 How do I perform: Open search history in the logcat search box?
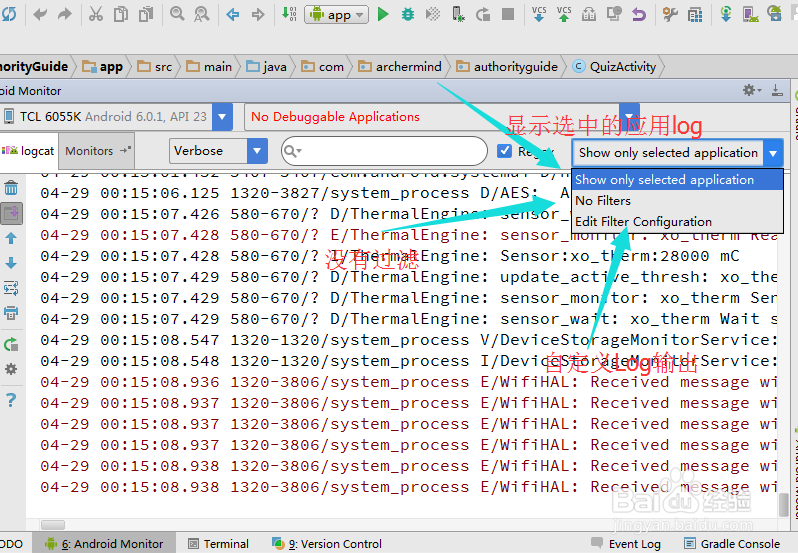(x=293, y=151)
